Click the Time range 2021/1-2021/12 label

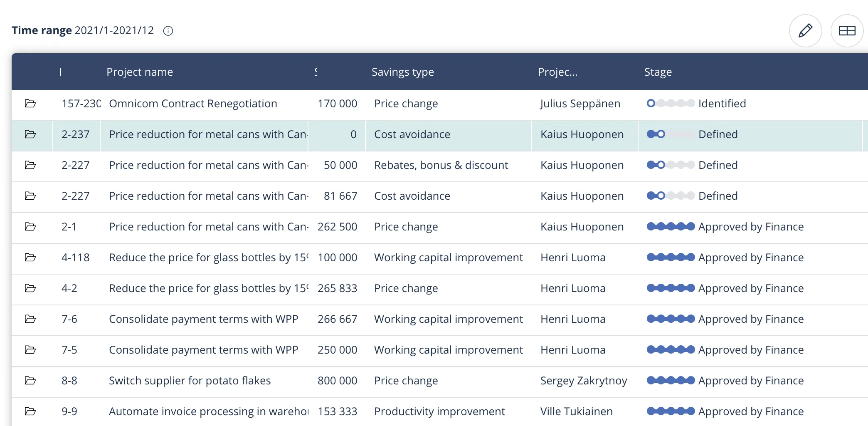pyautogui.click(x=83, y=30)
